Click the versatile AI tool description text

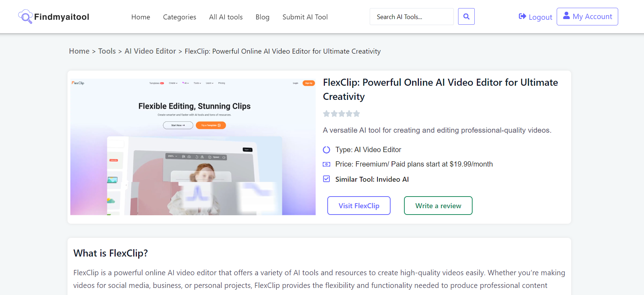[x=437, y=130]
